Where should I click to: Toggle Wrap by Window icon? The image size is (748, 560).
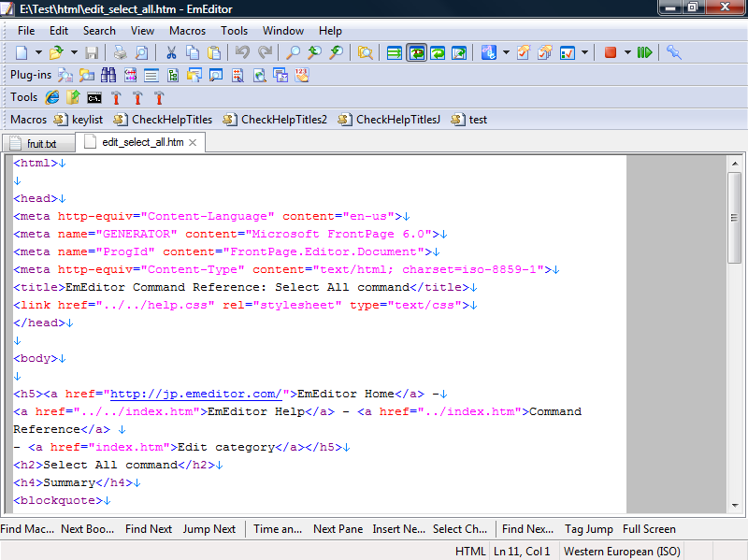[438, 52]
